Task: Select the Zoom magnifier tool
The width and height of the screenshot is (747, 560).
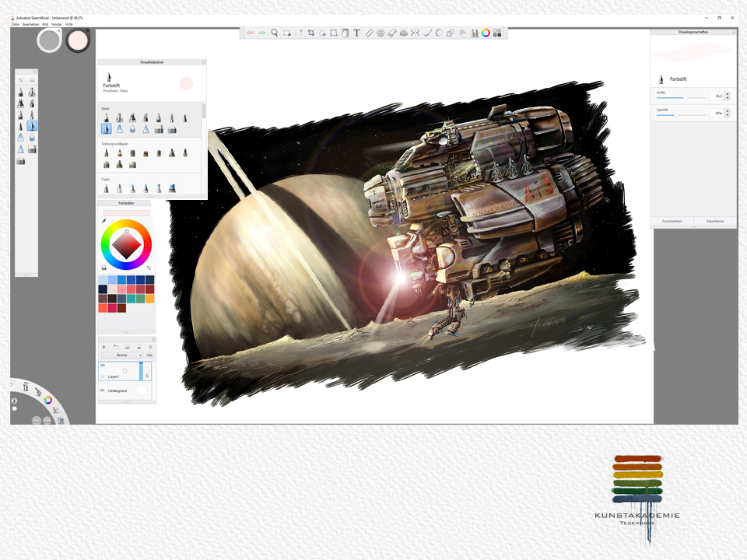Action: coord(275,33)
